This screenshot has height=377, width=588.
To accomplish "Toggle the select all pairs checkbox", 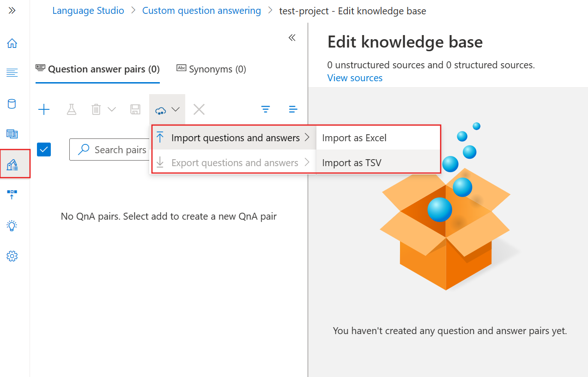I will click(x=44, y=150).
